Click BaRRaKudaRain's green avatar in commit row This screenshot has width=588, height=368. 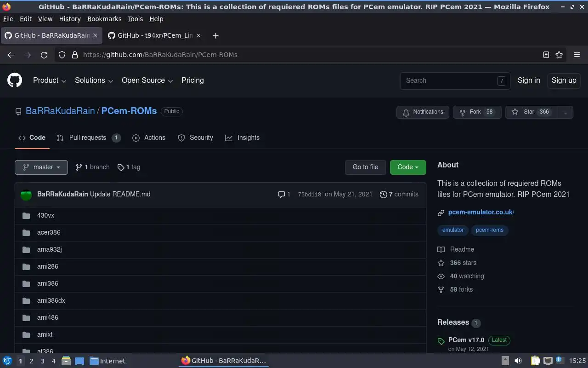click(x=26, y=195)
